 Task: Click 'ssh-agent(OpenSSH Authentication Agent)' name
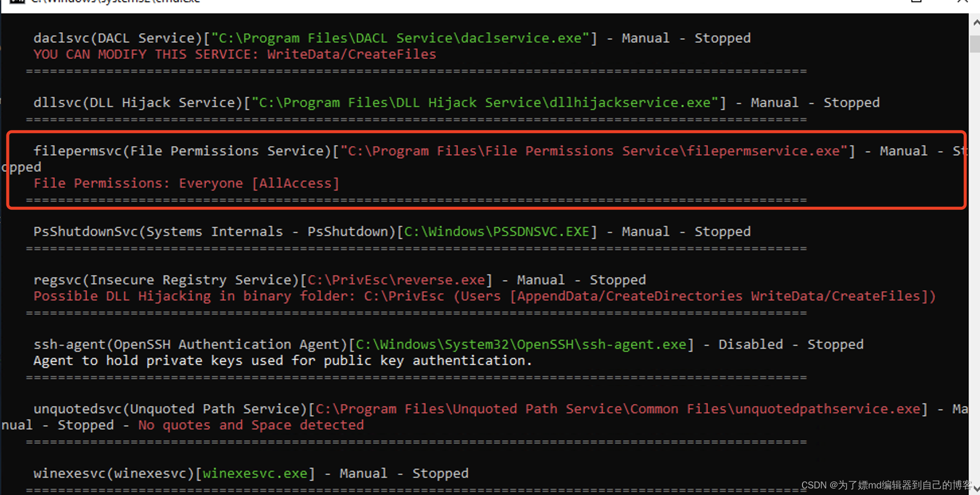pyautogui.click(x=190, y=345)
